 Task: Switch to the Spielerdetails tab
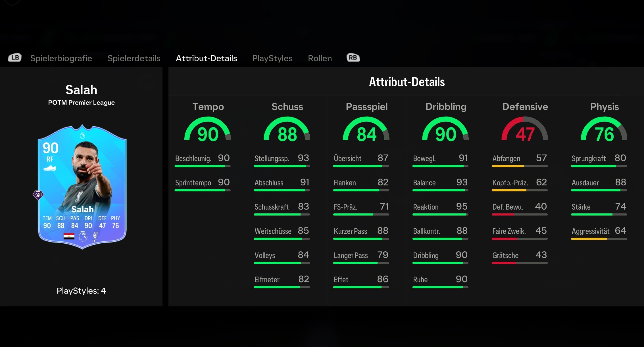pos(134,58)
